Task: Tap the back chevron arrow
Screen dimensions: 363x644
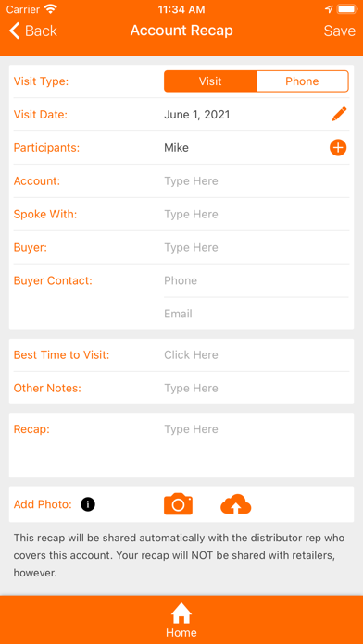Action: point(15,31)
